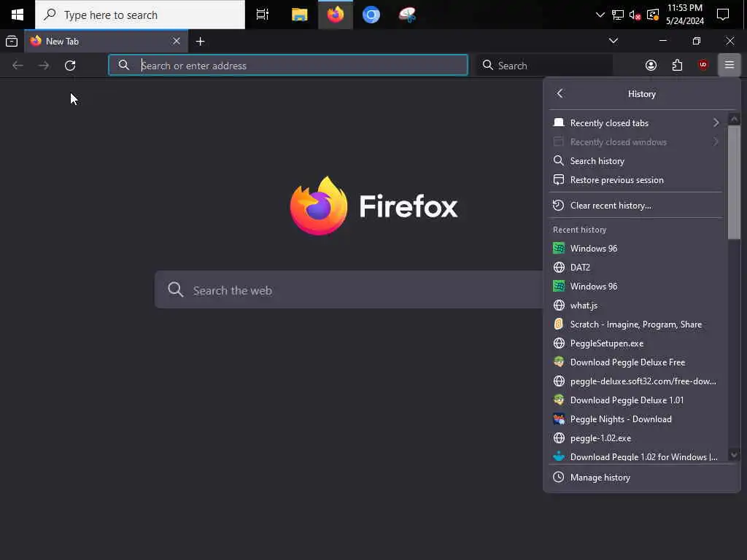Select the New Tab tab
This screenshot has height=560, width=747.
[106, 42]
